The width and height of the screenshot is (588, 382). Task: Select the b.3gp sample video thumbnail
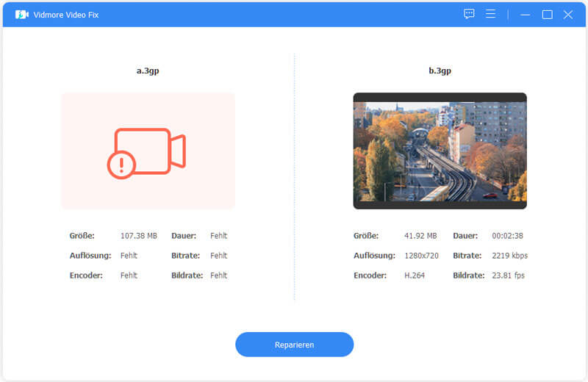(440, 151)
